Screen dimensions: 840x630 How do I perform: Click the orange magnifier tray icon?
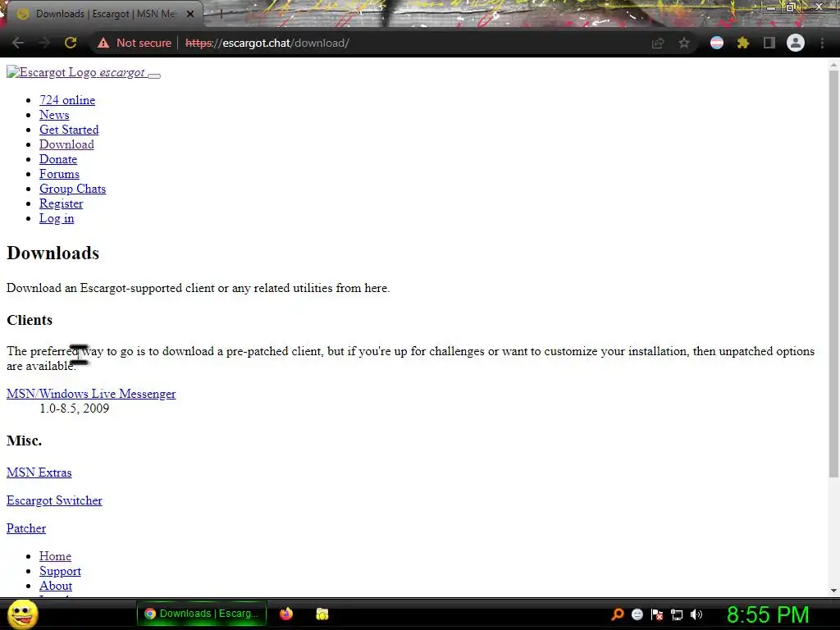coord(617,614)
